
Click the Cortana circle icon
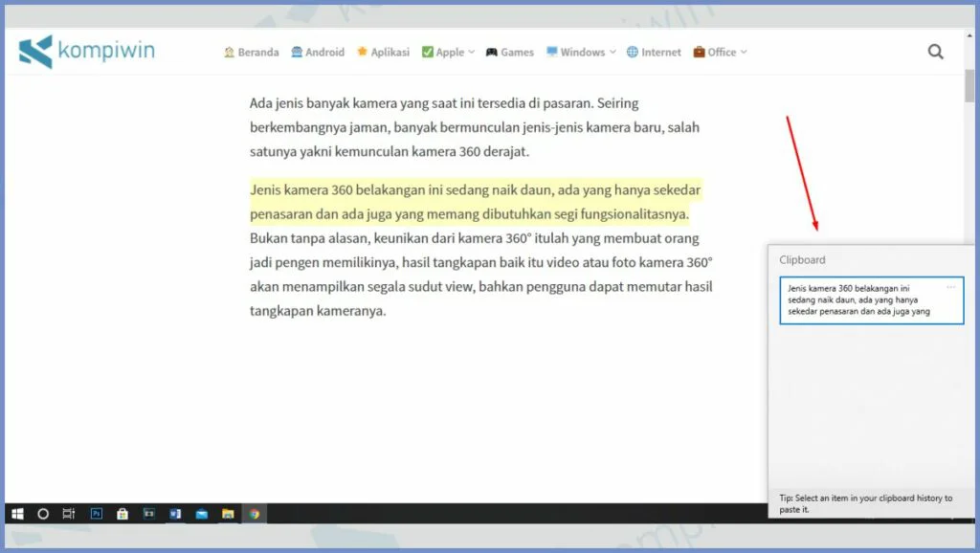point(43,514)
